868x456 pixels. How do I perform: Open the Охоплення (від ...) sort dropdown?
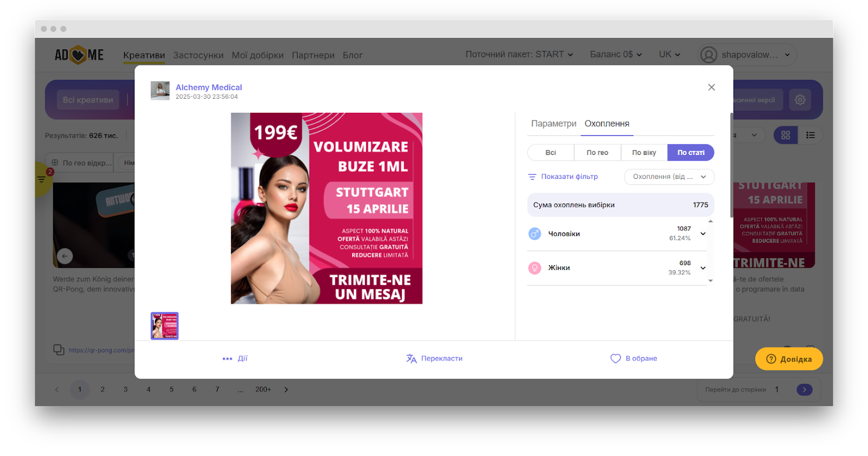(669, 177)
